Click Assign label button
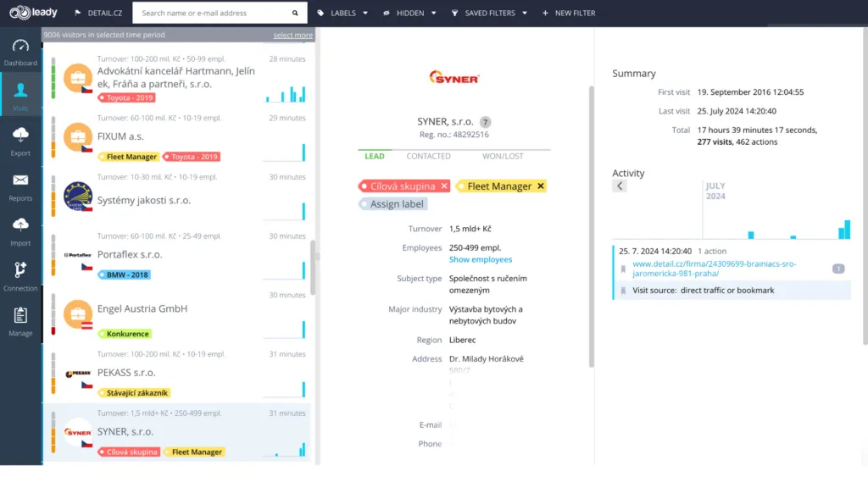The image size is (868, 488). click(x=392, y=204)
